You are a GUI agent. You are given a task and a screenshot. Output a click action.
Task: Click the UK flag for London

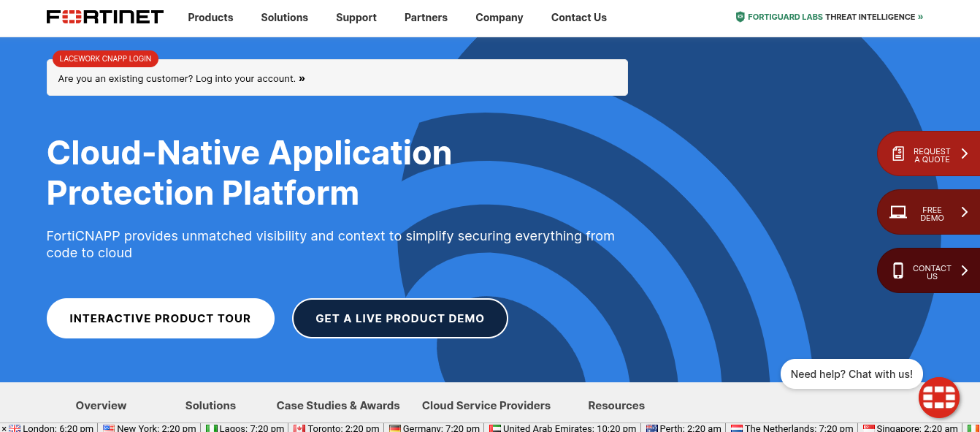click(x=15, y=428)
